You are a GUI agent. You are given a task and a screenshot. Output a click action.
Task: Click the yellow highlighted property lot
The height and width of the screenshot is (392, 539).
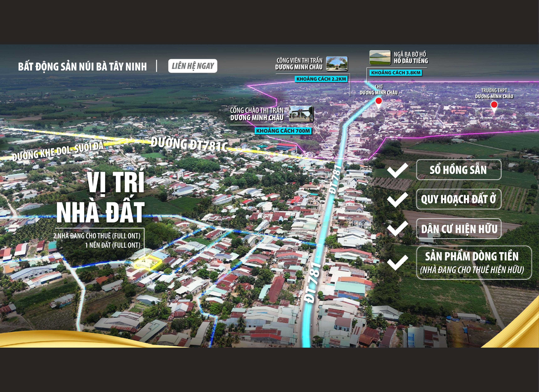point(148,263)
